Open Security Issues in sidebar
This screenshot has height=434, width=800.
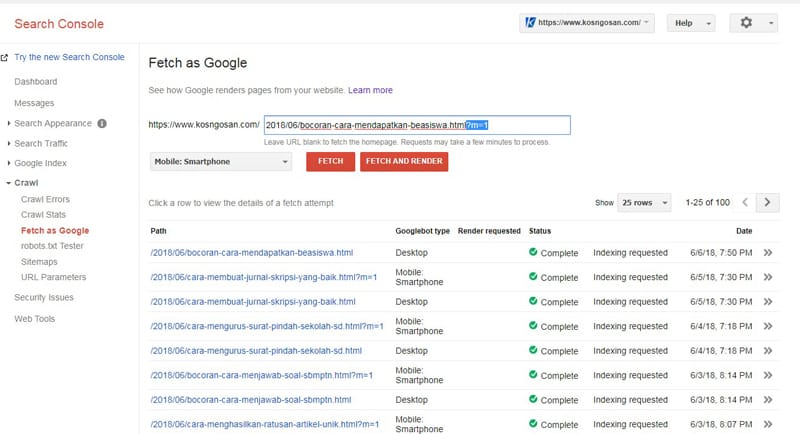(x=44, y=297)
